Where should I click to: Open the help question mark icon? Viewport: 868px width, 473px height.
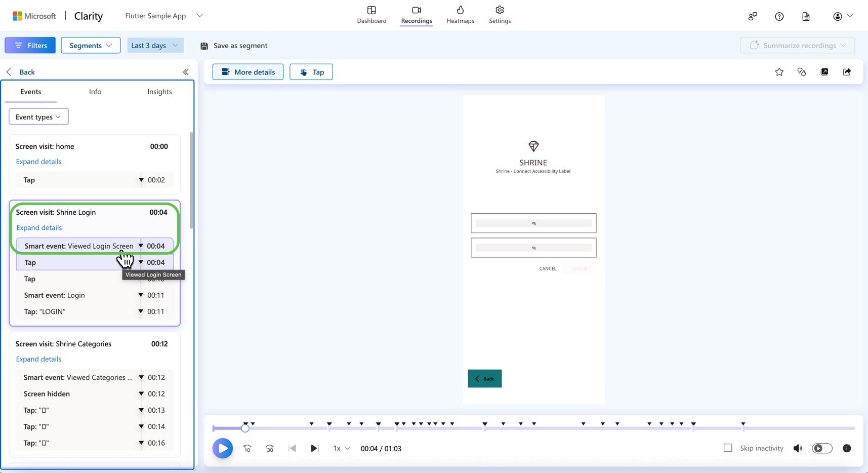pyautogui.click(x=779, y=16)
